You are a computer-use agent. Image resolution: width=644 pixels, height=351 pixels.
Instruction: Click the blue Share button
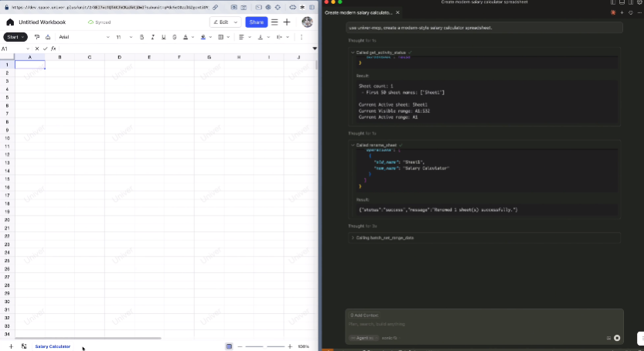[x=257, y=22]
